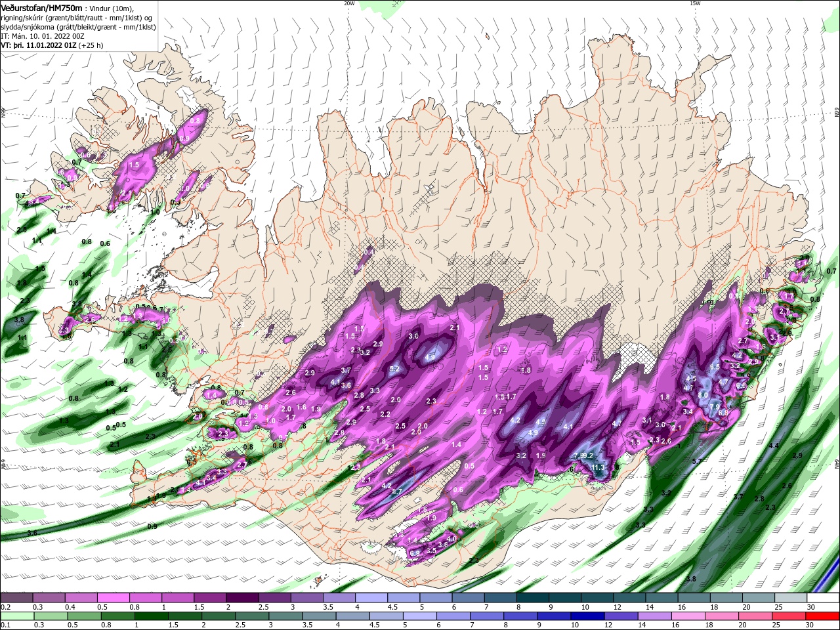
Task: Select the snow legend swatch between 8 and 9
Action: coord(533,598)
